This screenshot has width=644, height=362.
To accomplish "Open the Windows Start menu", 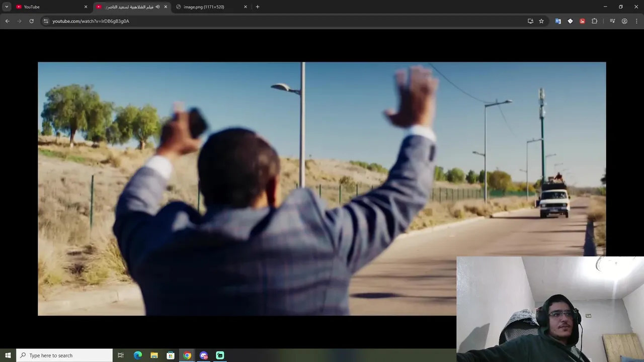I will 8,355.
